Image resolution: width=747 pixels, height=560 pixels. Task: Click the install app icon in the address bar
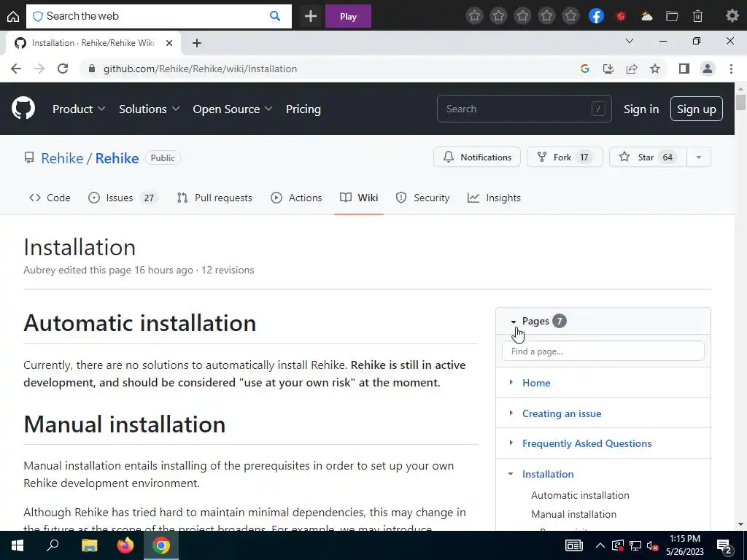click(608, 69)
